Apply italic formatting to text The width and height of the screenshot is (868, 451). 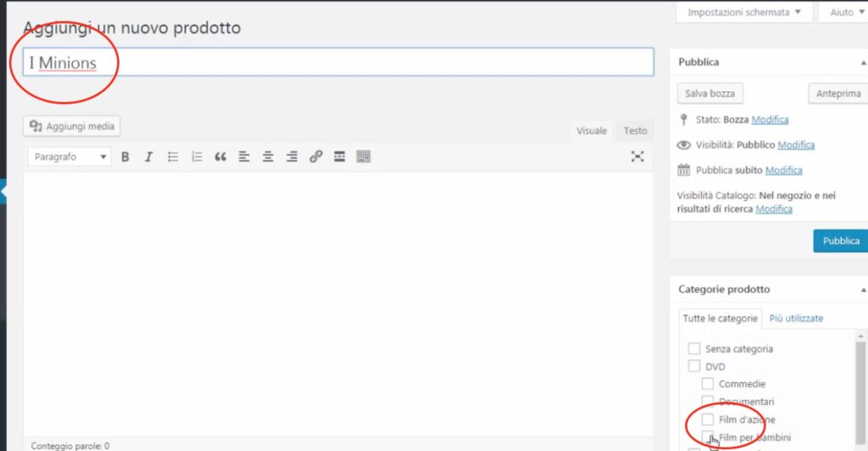(x=148, y=157)
